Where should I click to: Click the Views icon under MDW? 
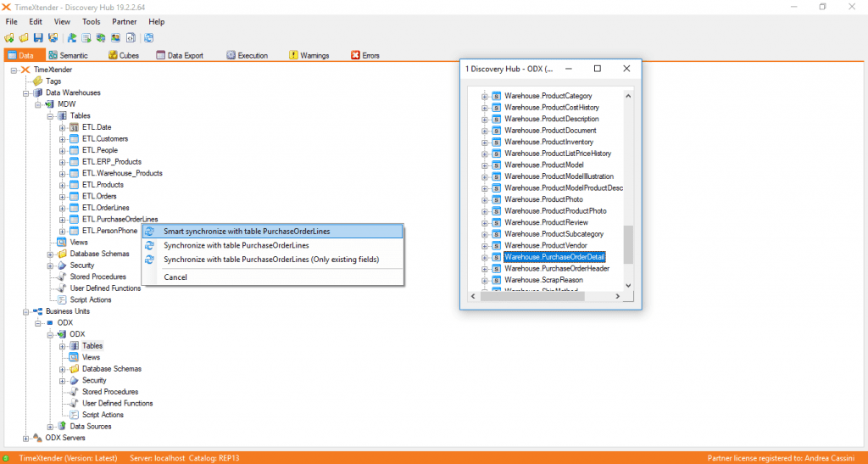point(62,243)
